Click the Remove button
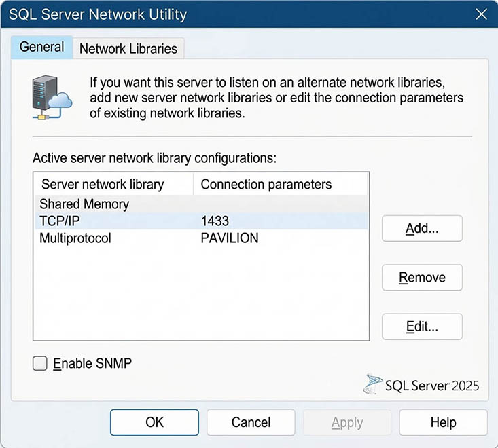 (x=422, y=278)
